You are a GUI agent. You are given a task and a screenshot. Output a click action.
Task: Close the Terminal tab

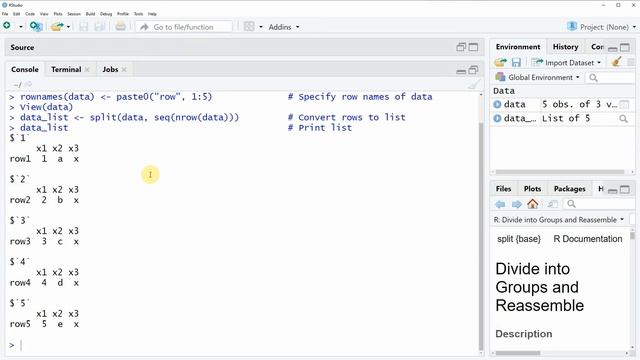[x=87, y=70]
